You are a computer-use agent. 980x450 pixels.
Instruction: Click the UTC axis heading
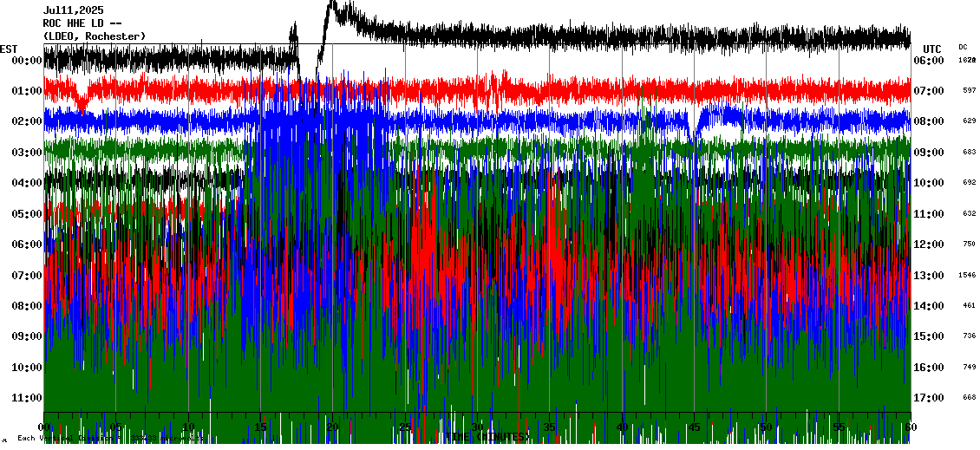pos(932,49)
